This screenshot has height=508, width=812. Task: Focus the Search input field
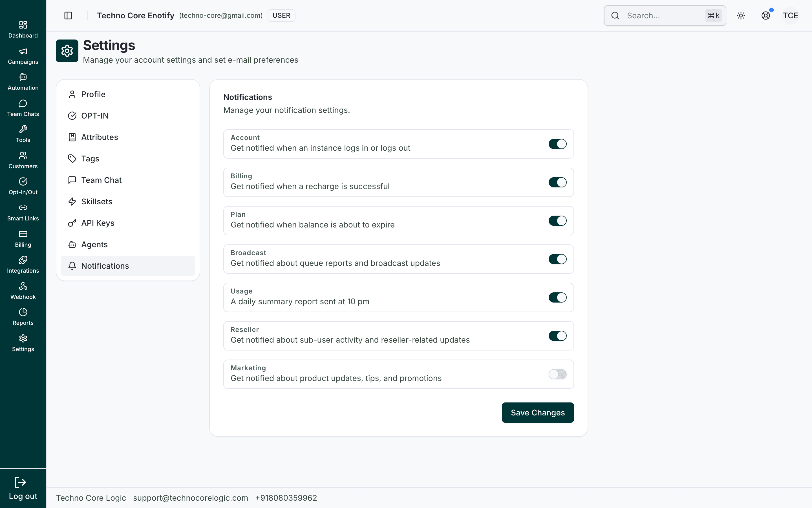pyautogui.click(x=665, y=16)
